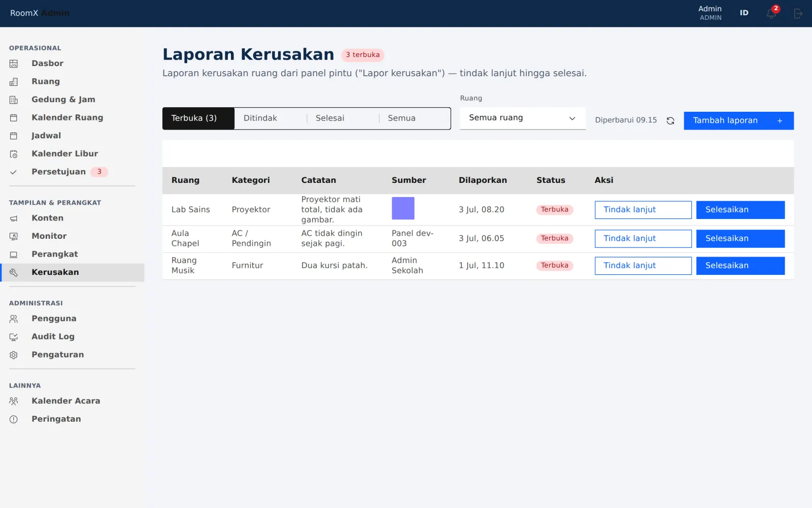Viewport: 812px width, 508px height.
Task: Click the logout icon in header
Action: coord(798,14)
